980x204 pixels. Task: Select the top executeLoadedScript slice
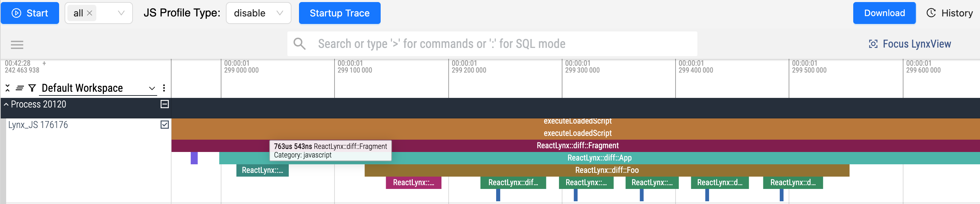click(576, 121)
